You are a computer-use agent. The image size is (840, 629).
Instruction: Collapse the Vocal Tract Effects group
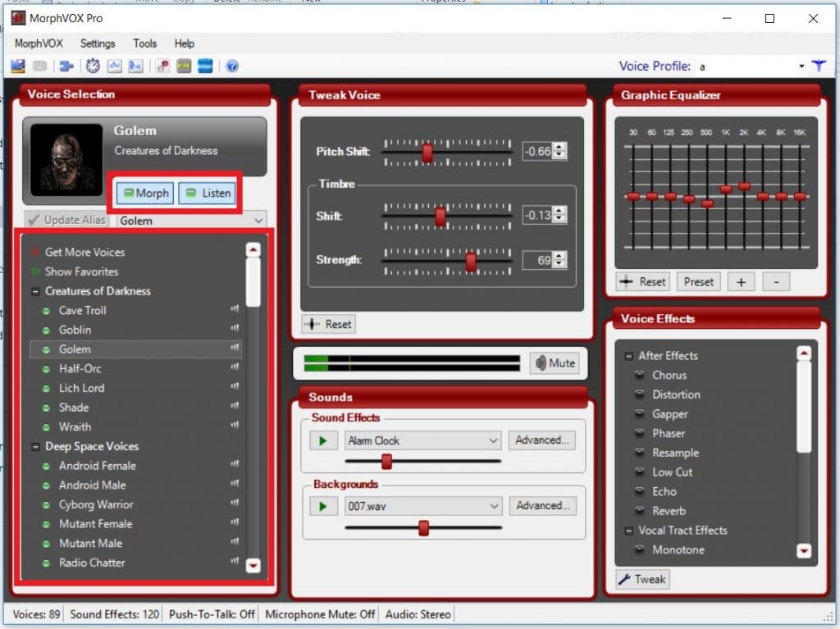pyautogui.click(x=629, y=531)
